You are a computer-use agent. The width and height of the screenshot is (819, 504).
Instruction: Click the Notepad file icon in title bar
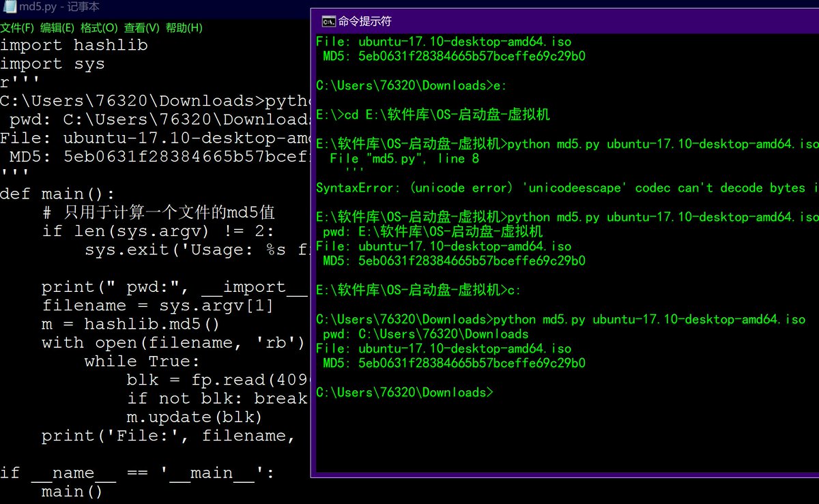pyautogui.click(x=11, y=7)
